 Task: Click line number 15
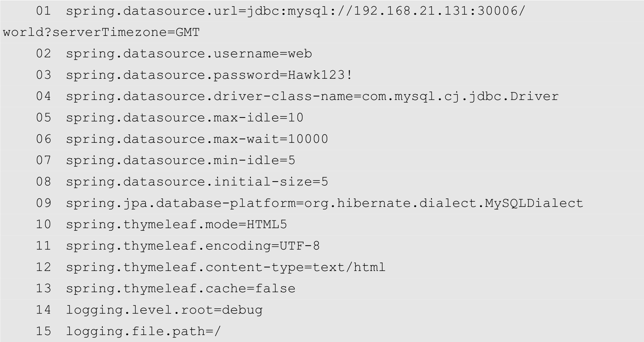point(44,331)
